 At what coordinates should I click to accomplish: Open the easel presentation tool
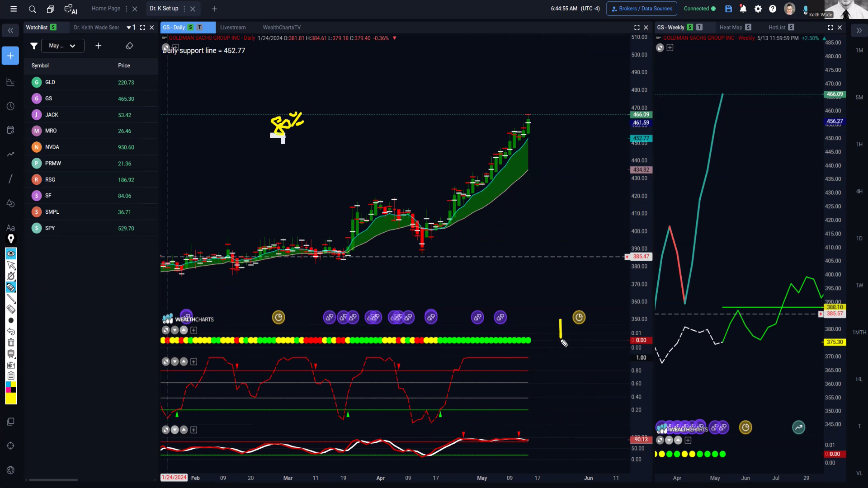pyautogui.click(x=11, y=354)
